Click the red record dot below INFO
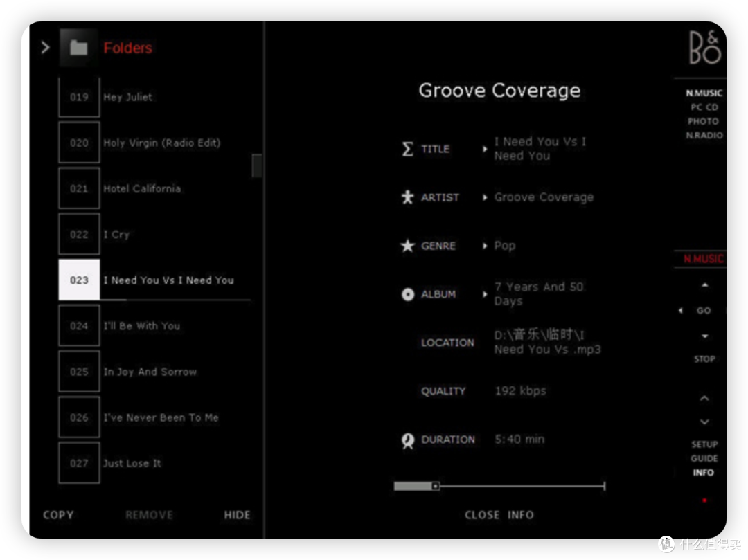The width and height of the screenshot is (748, 560). click(x=704, y=500)
